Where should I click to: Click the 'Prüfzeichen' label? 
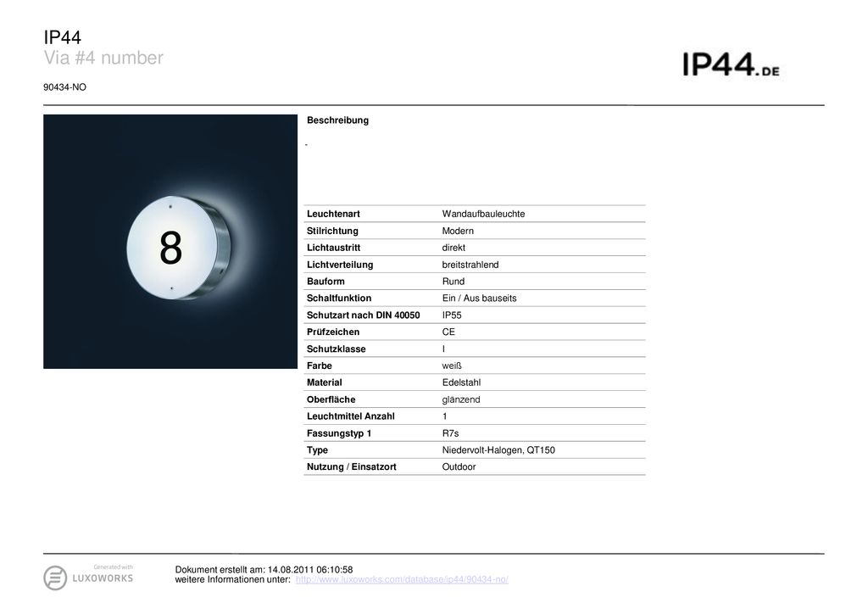[x=332, y=332]
